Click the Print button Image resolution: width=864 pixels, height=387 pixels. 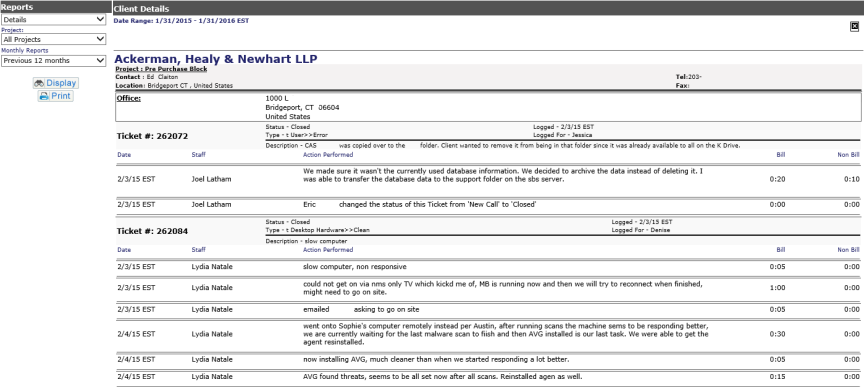[55, 96]
